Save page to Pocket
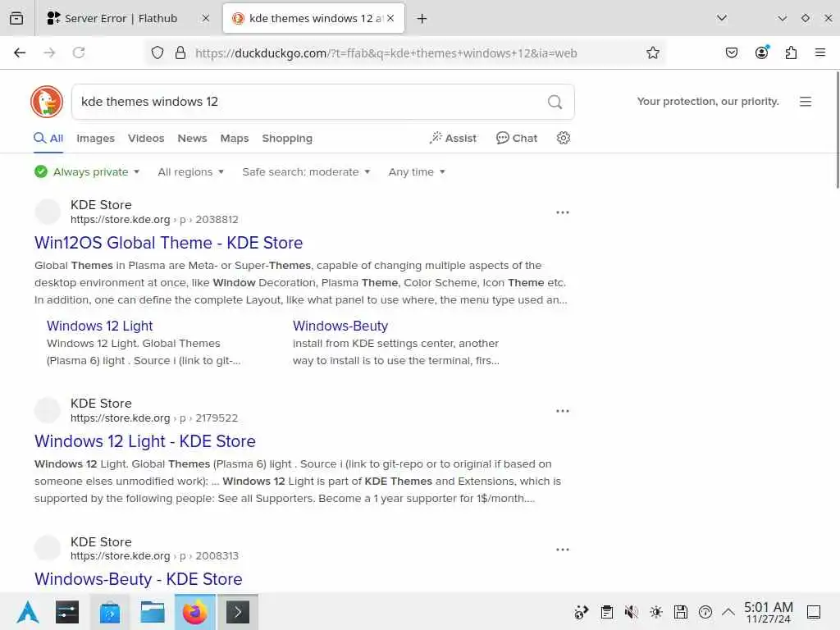 [731, 52]
